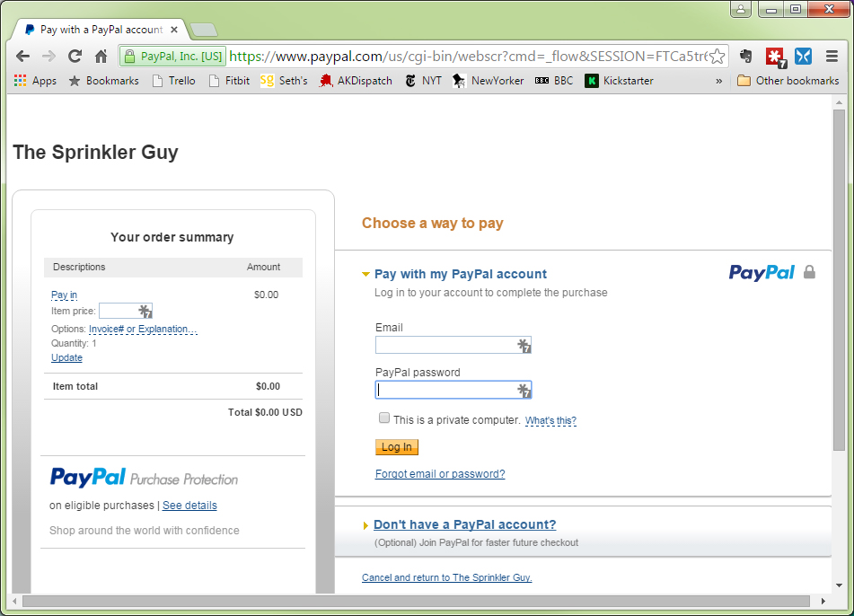Click the browser home icon
Image resolution: width=854 pixels, height=616 pixels.
point(101,56)
